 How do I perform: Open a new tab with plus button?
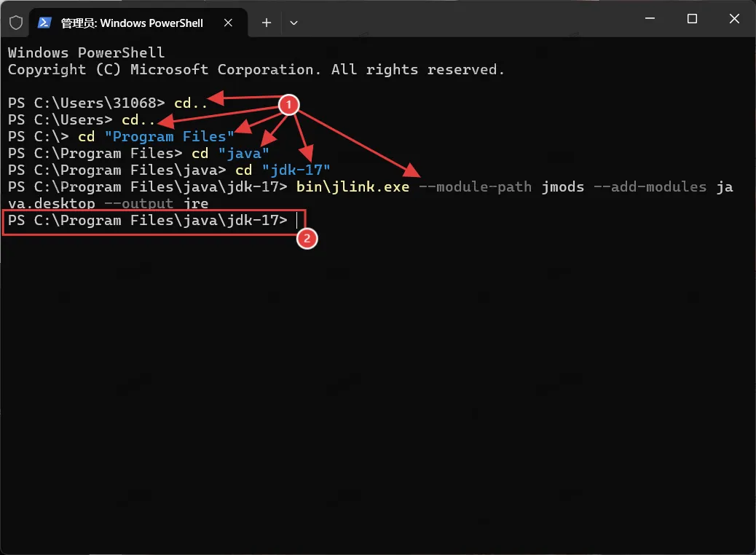pyautogui.click(x=266, y=23)
